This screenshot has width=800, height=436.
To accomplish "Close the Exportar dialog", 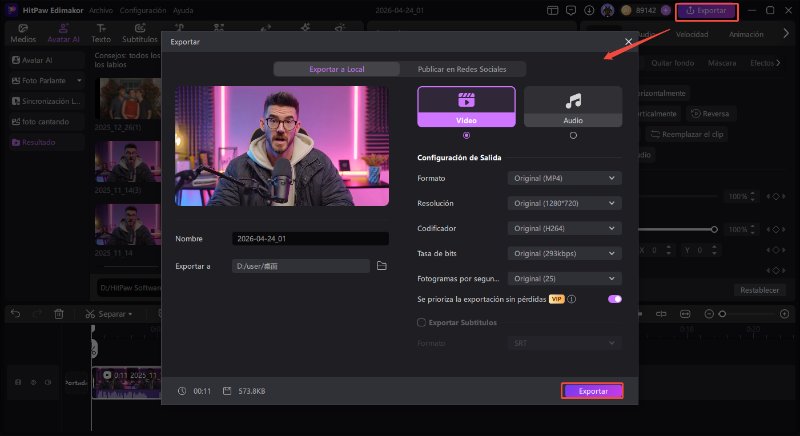I will pos(628,41).
